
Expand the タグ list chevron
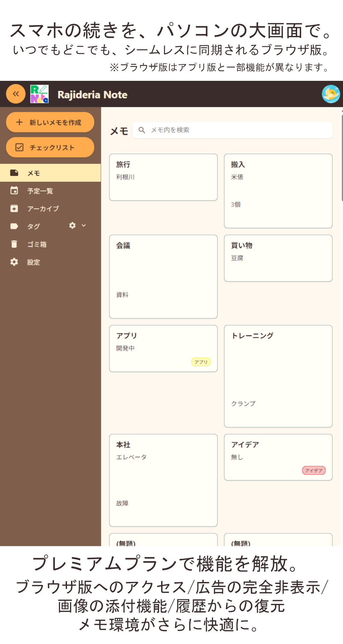click(x=84, y=226)
